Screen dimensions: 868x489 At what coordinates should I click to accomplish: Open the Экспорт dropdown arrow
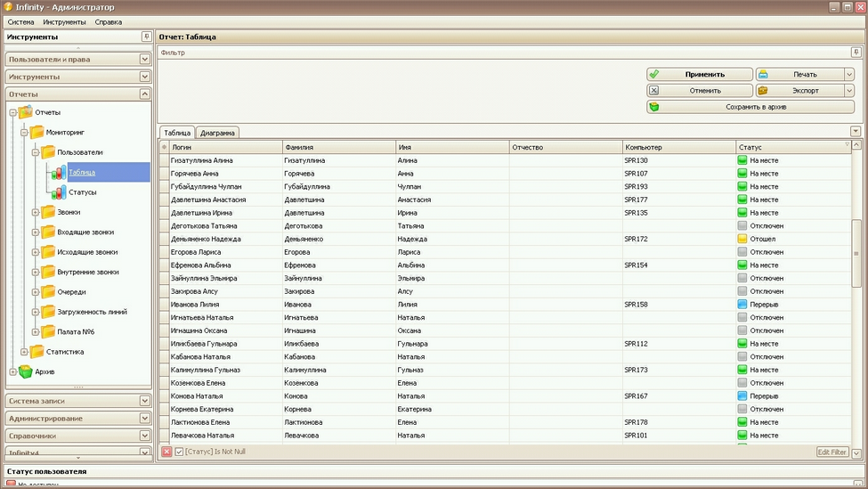pos(849,90)
